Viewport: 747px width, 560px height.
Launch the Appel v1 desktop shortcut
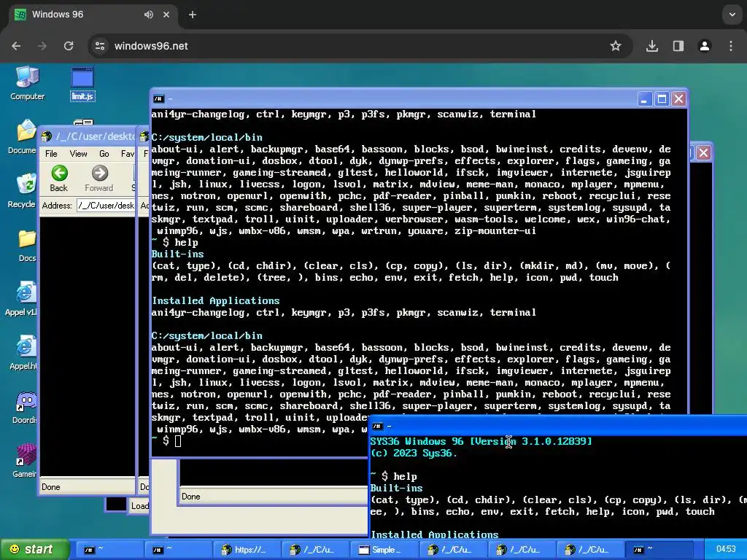pyautogui.click(x=21, y=299)
